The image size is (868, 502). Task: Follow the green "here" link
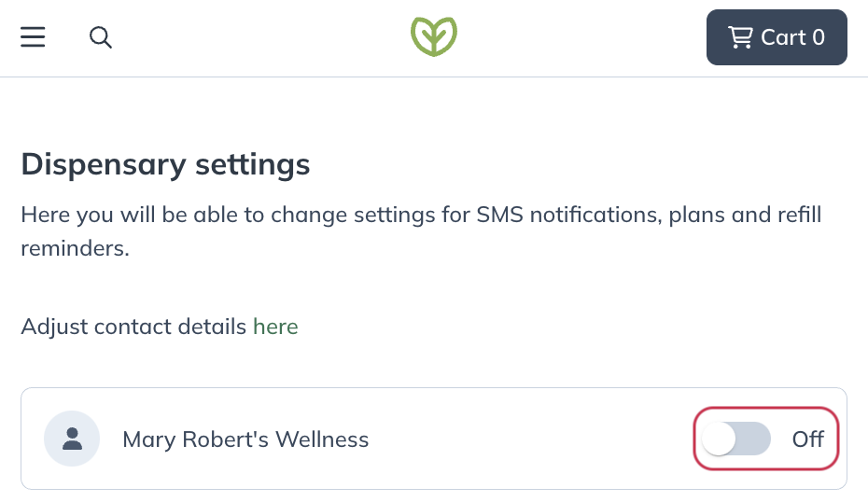tap(275, 327)
